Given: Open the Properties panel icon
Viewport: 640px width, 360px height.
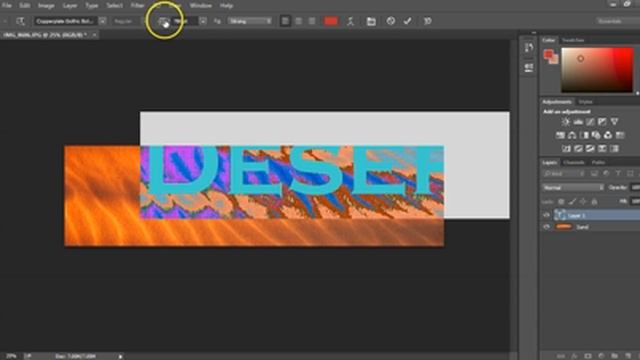Looking at the screenshot, I should tap(529, 67).
